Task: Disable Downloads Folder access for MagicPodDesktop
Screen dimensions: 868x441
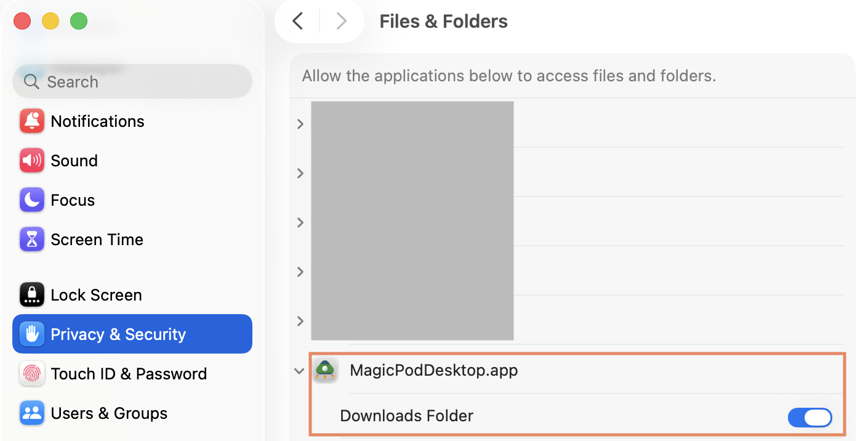Action: pos(810,418)
